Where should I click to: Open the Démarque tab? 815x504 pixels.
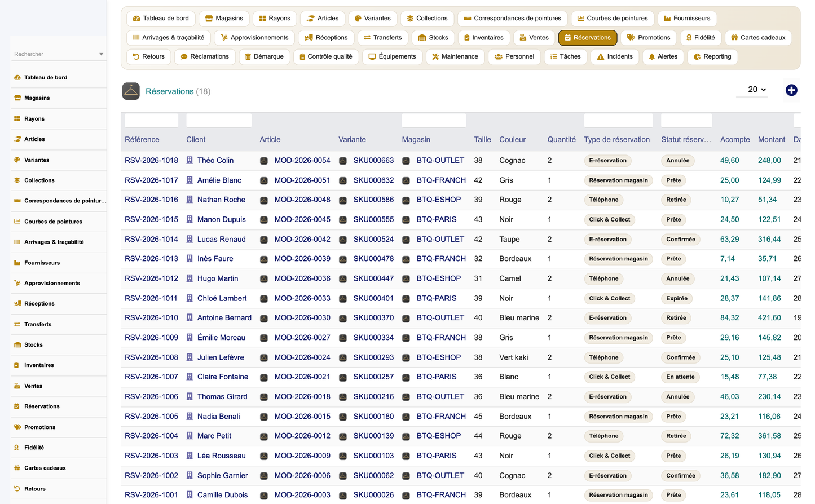tap(264, 57)
